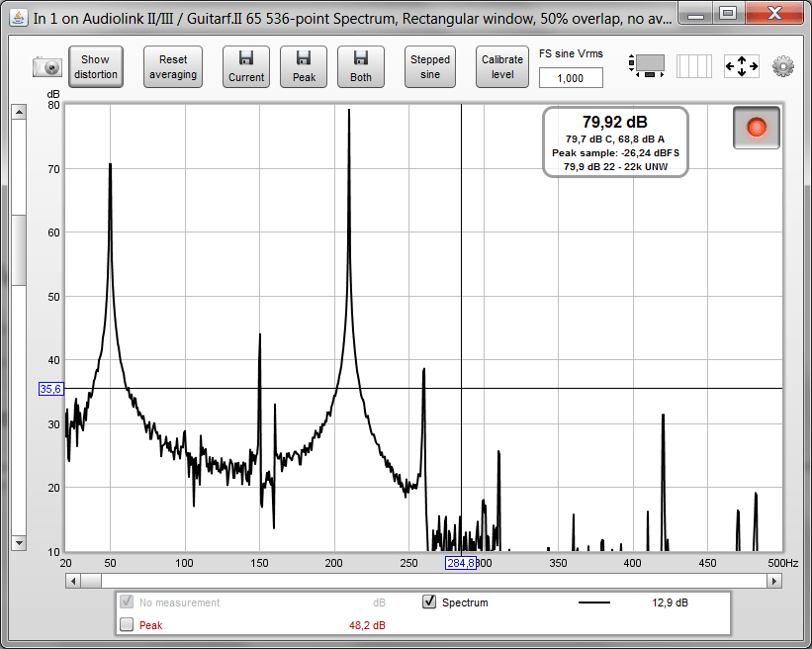Click the Peak value 48,2 dB

click(x=367, y=625)
